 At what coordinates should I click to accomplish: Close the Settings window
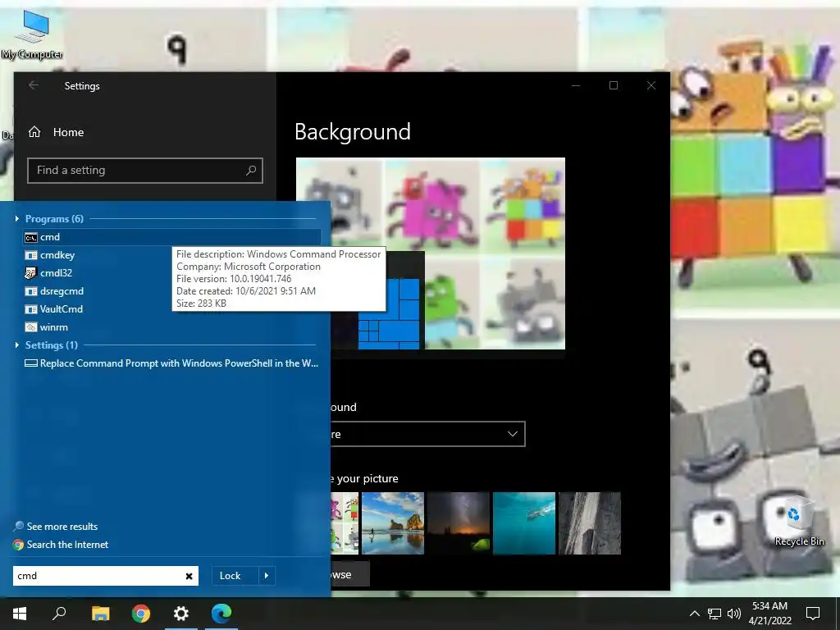click(651, 85)
